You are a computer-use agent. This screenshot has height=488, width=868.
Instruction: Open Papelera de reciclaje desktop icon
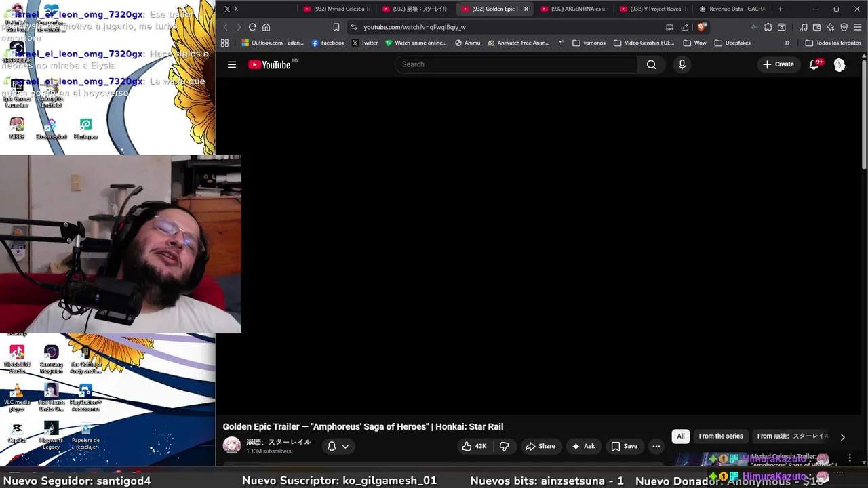tap(85, 436)
